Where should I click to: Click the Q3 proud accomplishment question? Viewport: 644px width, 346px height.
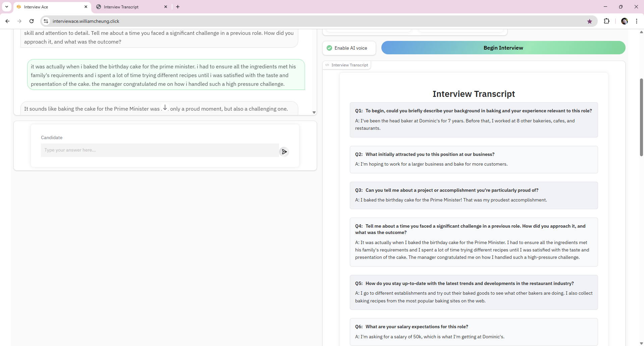[447, 190]
